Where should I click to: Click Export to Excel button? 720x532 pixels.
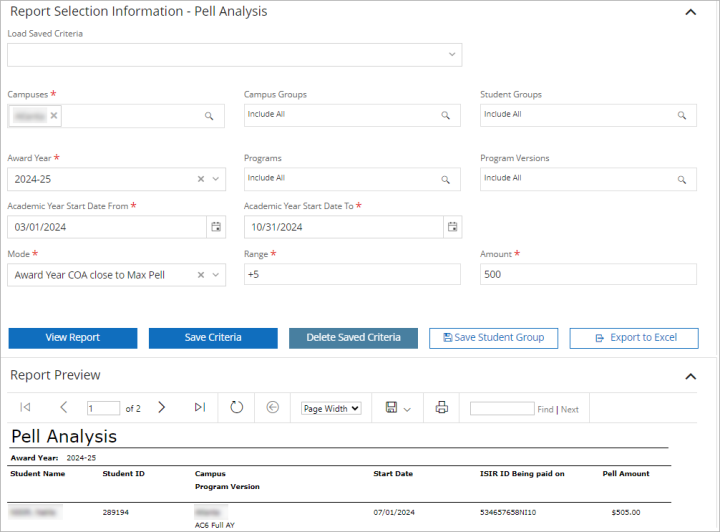(634, 338)
